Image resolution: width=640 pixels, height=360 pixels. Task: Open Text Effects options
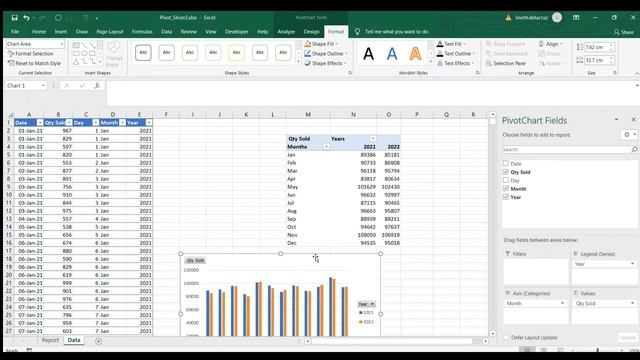click(455, 63)
